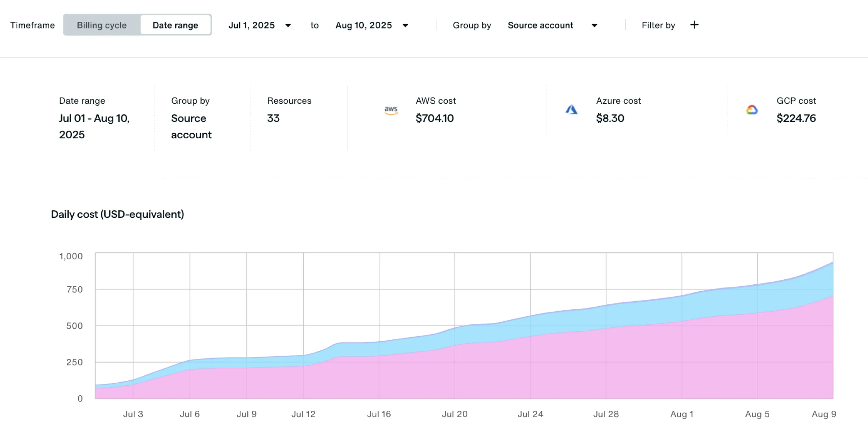The width and height of the screenshot is (868, 438).
Task: Add a filter with the plus icon
Action: pyautogui.click(x=694, y=25)
